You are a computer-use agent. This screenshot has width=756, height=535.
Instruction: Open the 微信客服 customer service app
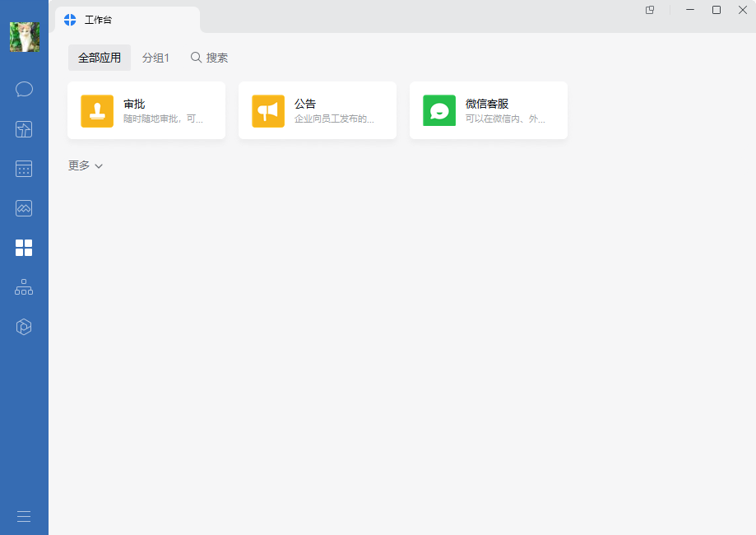(489, 110)
